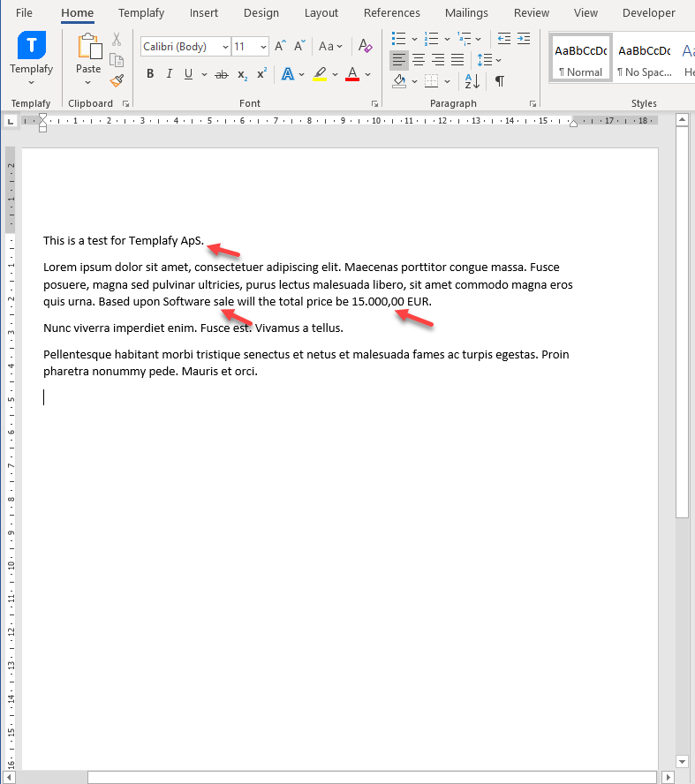Apply yellow text highlight color
This screenshot has width=695, height=784.
tap(320, 74)
